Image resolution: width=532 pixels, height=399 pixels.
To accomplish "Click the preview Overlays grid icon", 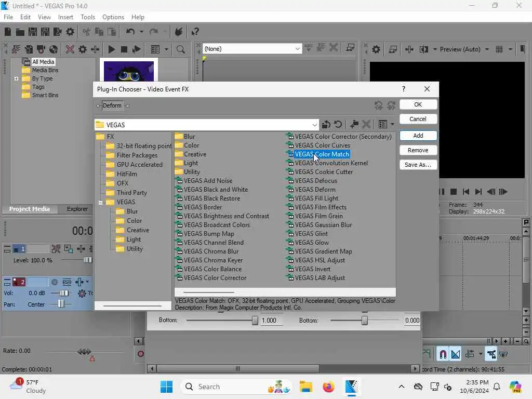I will (x=499, y=49).
